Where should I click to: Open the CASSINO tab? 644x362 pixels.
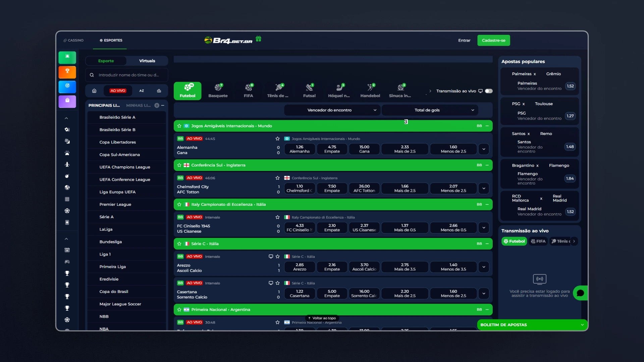[73, 40]
